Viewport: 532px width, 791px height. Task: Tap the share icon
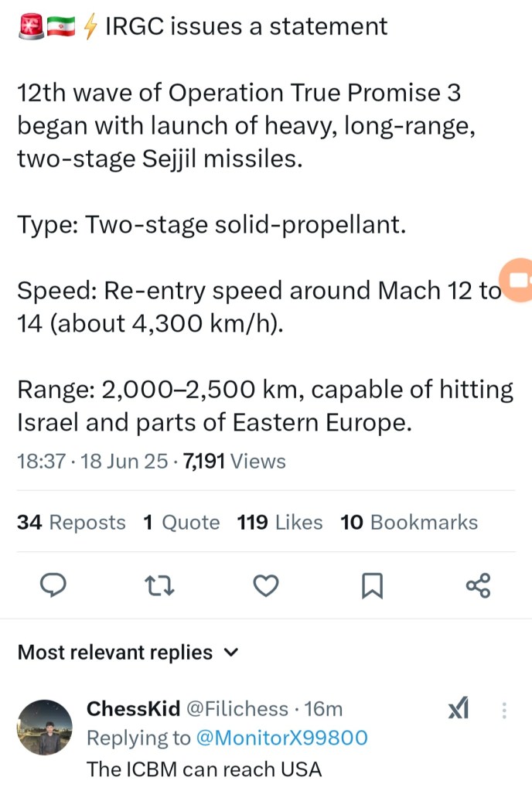[x=479, y=586]
